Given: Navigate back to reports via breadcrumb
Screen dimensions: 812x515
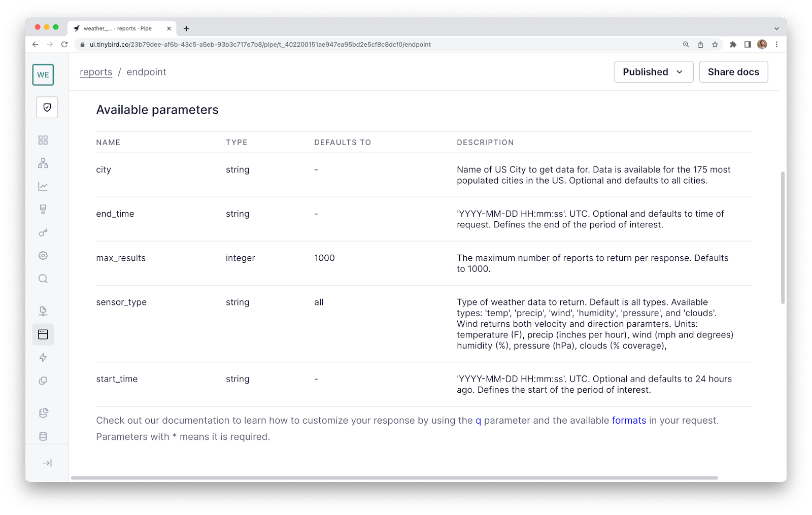Looking at the screenshot, I should (x=96, y=72).
